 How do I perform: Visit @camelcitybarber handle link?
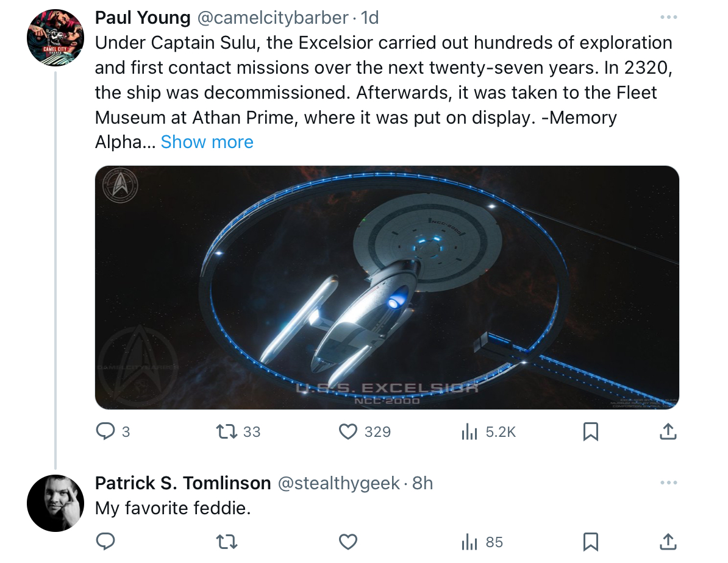click(x=273, y=18)
